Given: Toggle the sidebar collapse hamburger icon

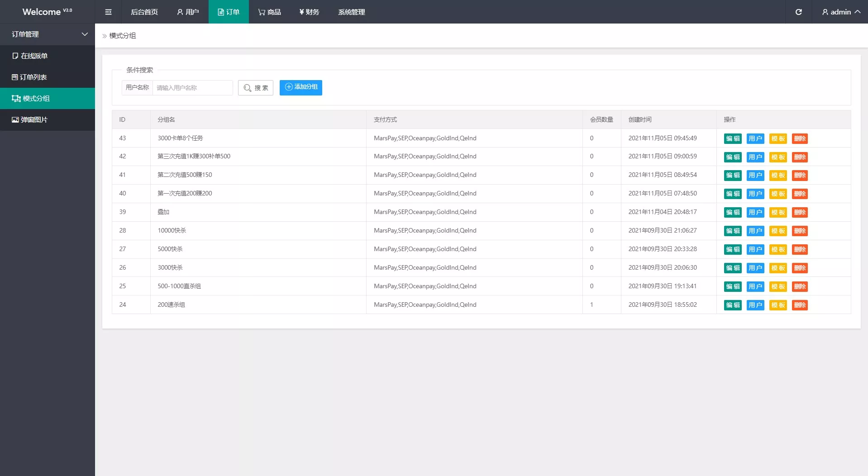Looking at the screenshot, I should (108, 12).
